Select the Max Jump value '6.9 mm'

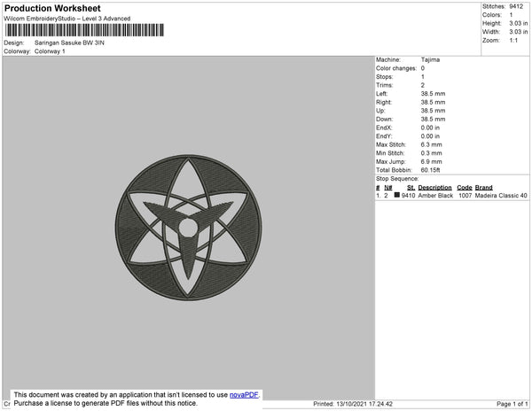click(431, 161)
